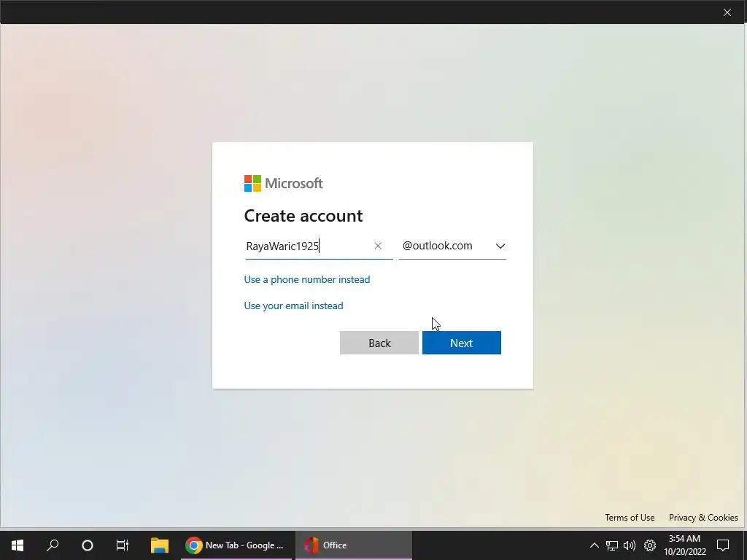Go Back to the previous step
The height and width of the screenshot is (560, 747).
click(379, 343)
